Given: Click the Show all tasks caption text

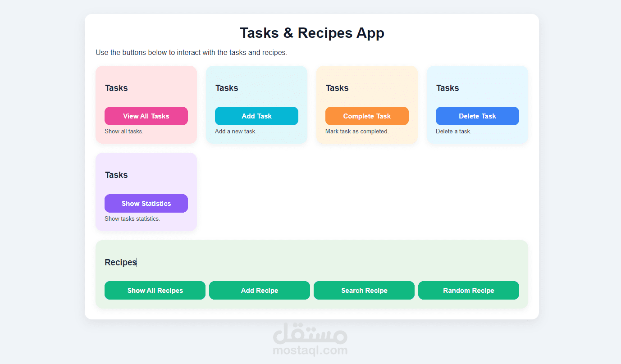Looking at the screenshot, I should point(124,131).
